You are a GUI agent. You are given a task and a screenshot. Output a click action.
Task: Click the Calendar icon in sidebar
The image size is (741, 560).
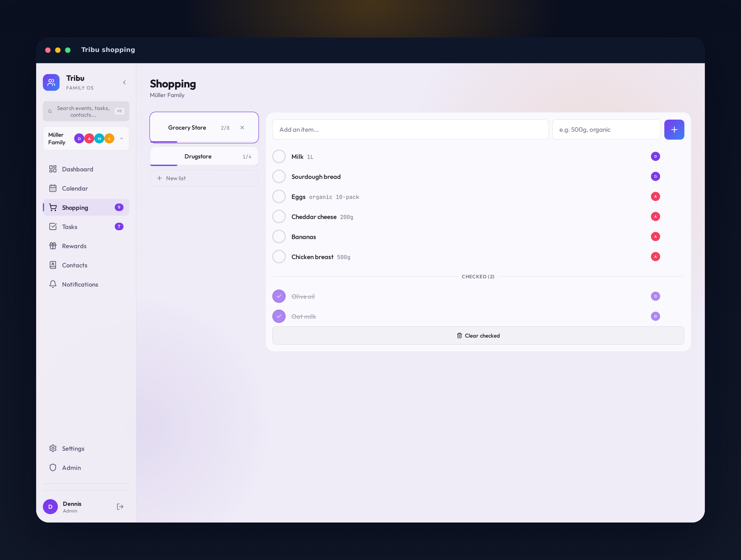pyautogui.click(x=53, y=188)
